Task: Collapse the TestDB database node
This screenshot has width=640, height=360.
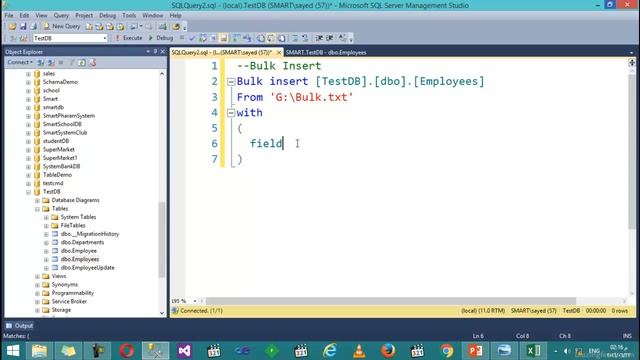Action: tap(28, 192)
